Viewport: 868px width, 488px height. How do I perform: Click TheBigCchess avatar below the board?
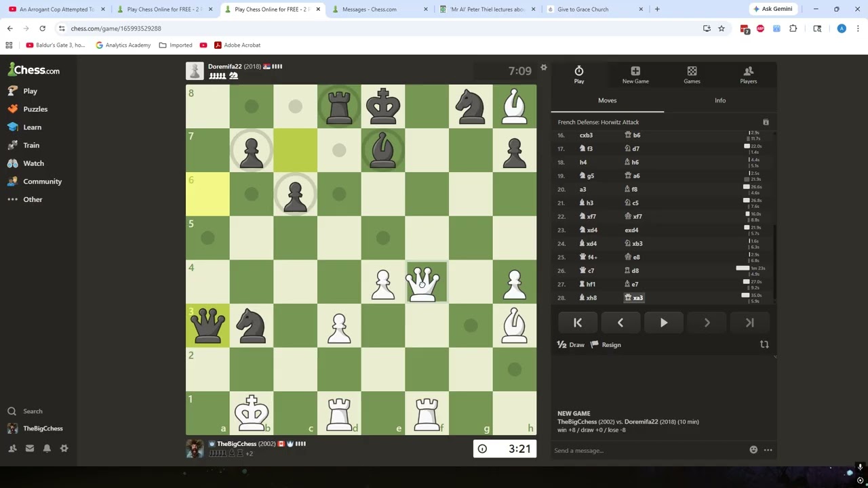[195, 448]
